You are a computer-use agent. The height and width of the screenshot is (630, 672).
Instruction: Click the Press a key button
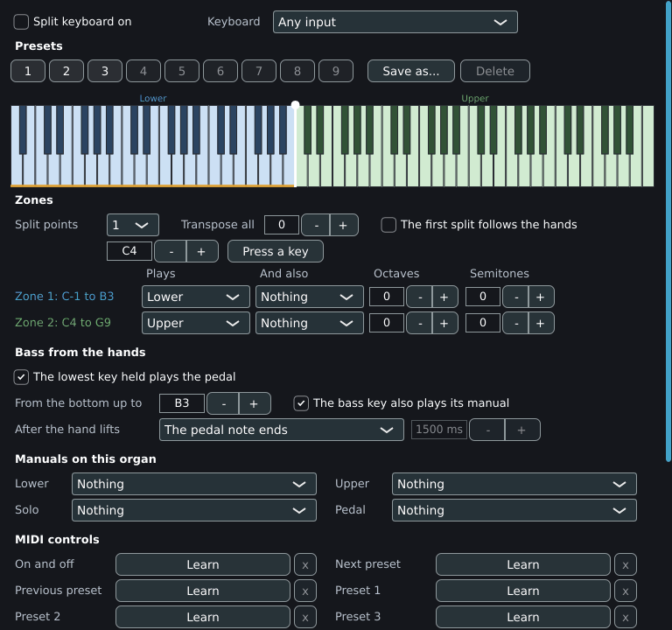(276, 251)
